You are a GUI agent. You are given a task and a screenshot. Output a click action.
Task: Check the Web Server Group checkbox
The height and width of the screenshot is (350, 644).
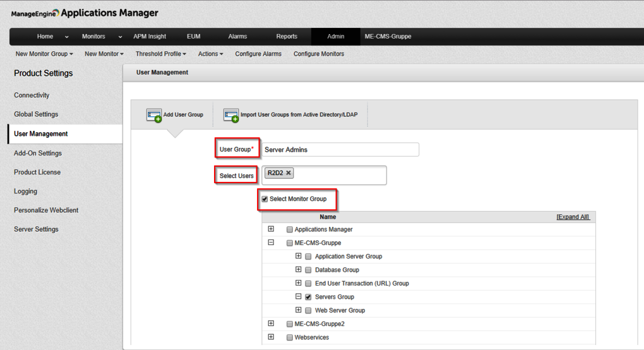[309, 311]
